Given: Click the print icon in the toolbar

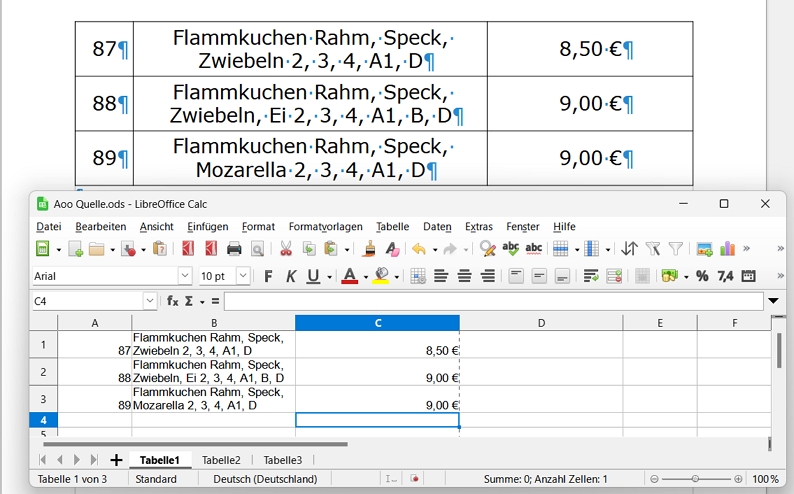Looking at the screenshot, I should [x=234, y=249].
